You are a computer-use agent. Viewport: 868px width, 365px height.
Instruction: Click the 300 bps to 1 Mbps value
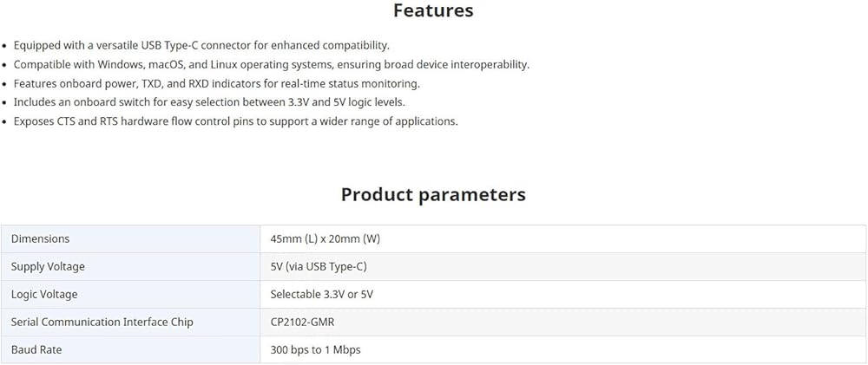pos(316,350)
